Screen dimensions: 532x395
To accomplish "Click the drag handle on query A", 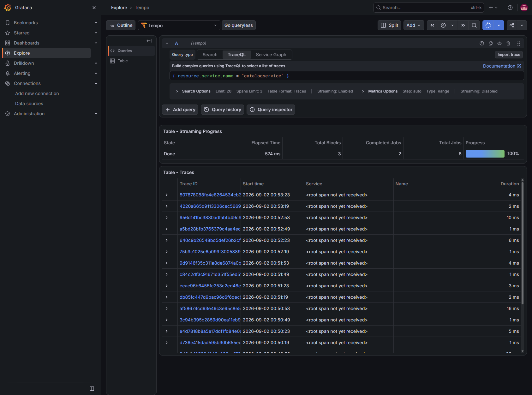I will point(519,43).
